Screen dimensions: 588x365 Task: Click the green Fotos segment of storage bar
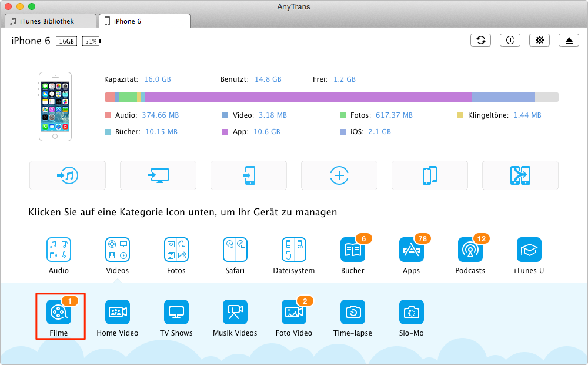pos(128,97)
